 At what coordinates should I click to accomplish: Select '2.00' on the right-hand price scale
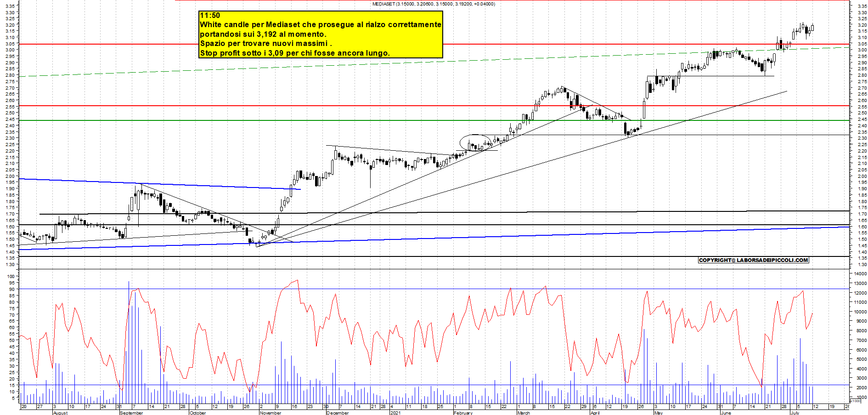point(862,176)
